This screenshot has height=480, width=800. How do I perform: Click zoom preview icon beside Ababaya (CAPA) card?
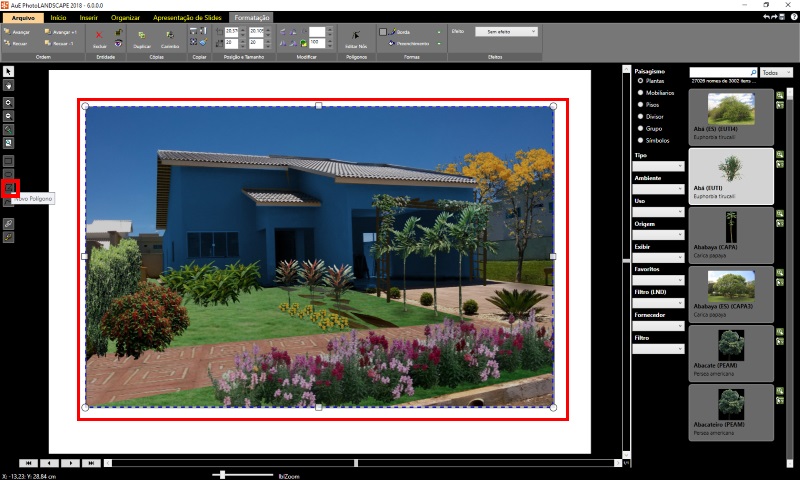click(x=780, y=214)
